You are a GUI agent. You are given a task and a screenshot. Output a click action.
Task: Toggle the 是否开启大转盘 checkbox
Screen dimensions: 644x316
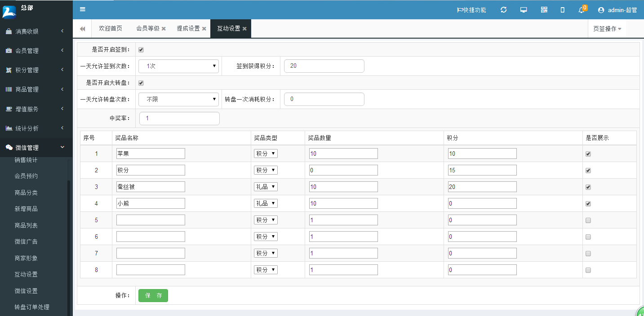[x=141, y=83]
